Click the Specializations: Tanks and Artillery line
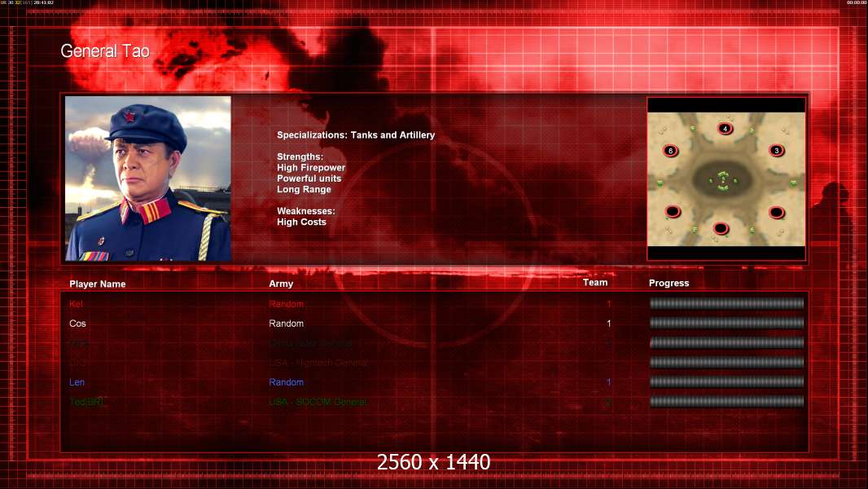The width and height of the screenshot is (868, 489). (x=356, y=135)
